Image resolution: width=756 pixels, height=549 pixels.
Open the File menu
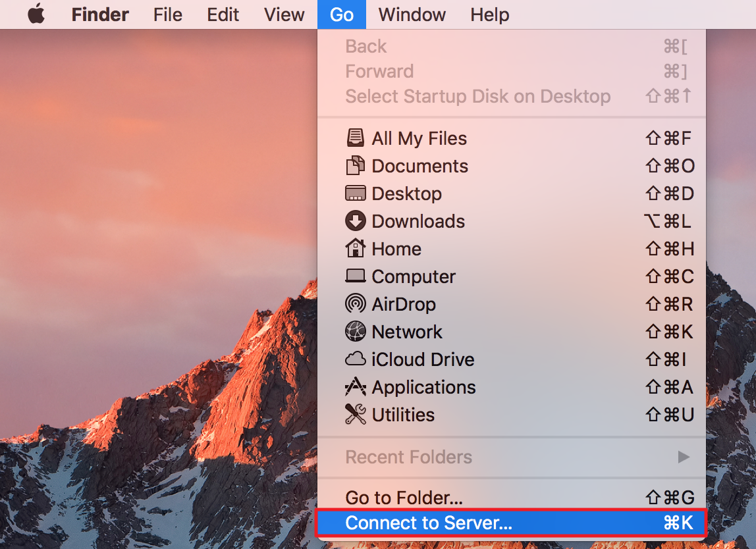168,14
